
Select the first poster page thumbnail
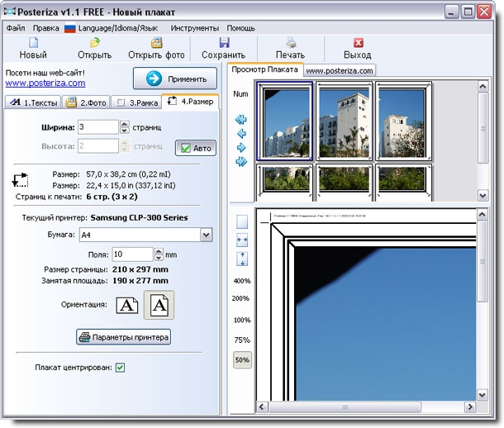tap(285, 121)
